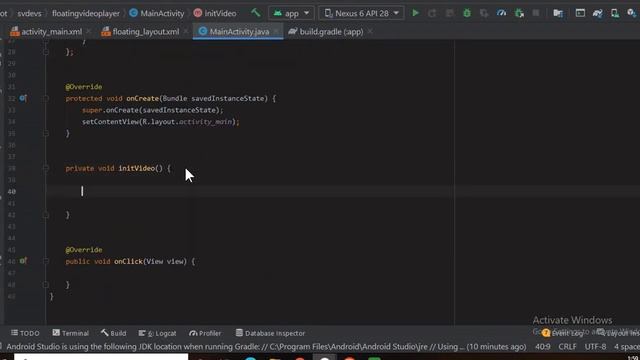Place cursor on the setContentView line
The height and width of the screenshot is (360, 640).
[x=160, y=122]
